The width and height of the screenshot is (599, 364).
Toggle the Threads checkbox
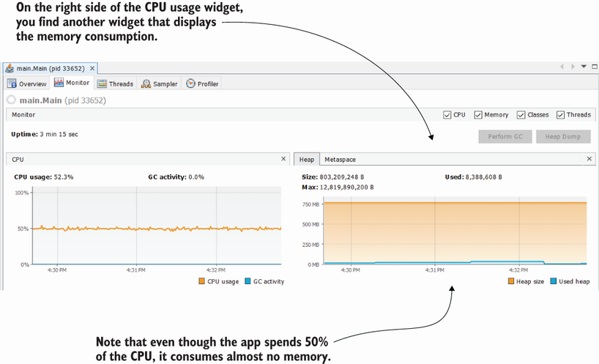point(560,115)
